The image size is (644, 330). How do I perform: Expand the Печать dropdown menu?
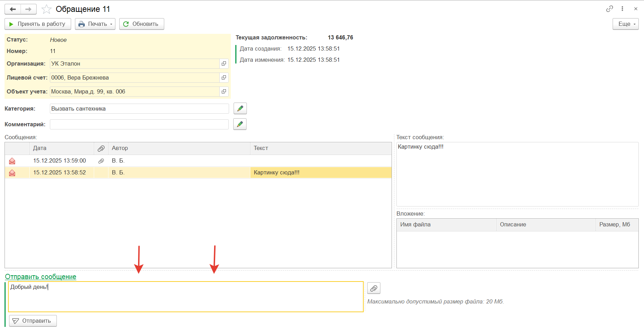(95, 24)
